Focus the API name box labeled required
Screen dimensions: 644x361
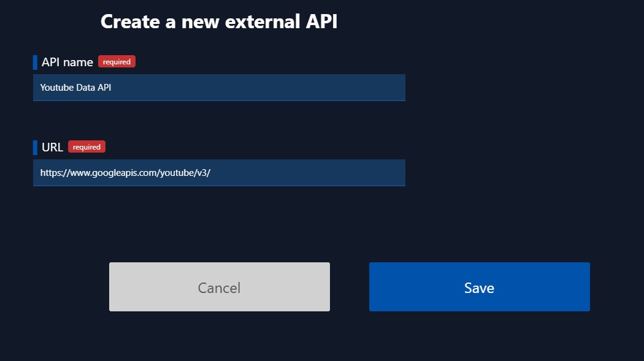click(219, 87)
